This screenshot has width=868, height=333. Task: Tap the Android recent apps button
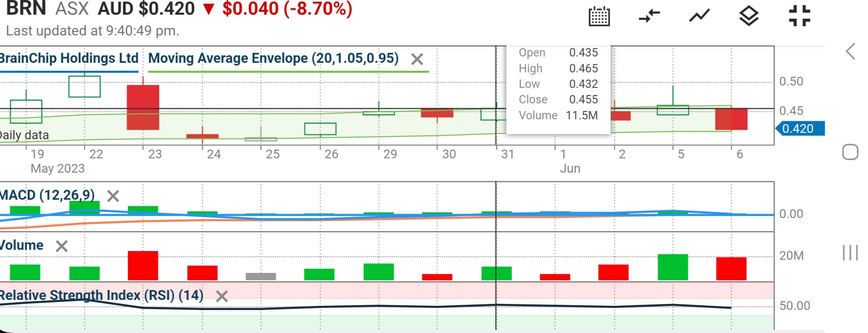click(850, 253)
